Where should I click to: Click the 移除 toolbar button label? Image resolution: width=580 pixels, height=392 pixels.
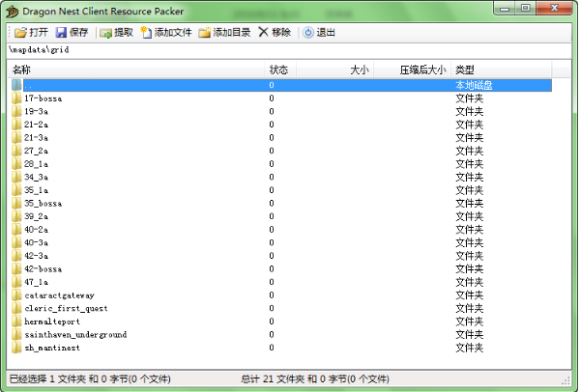[x=281, y=33]
